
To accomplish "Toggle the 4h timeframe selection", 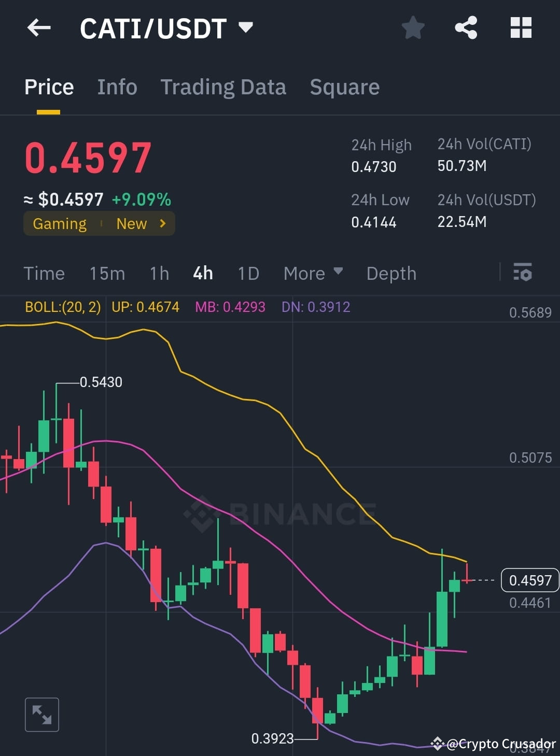I will click(x=202, y=273).
